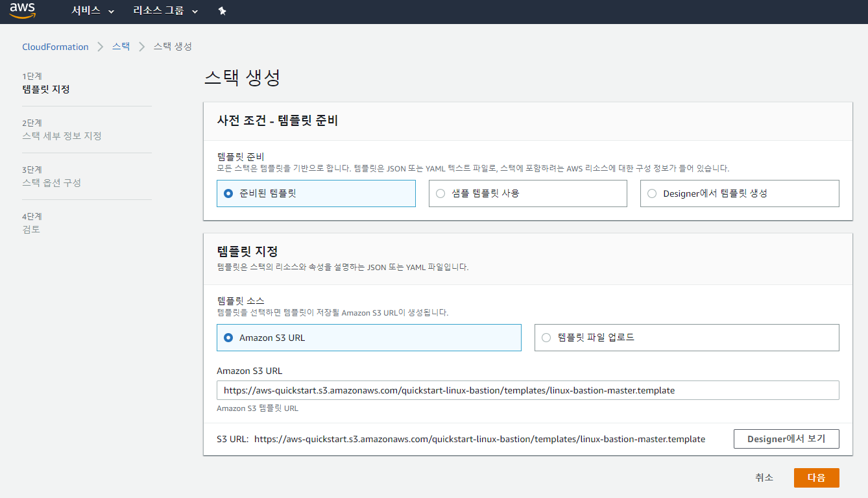Select Designer에서 템플릿 생성 radio option

(x=652, y=193)
